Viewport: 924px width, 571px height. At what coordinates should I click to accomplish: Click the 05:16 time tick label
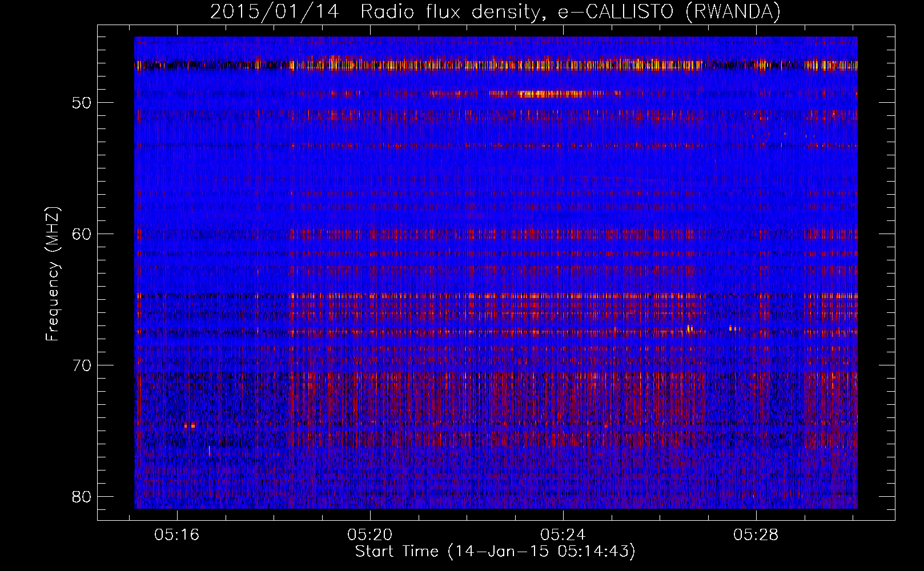(x=177, y=535)
